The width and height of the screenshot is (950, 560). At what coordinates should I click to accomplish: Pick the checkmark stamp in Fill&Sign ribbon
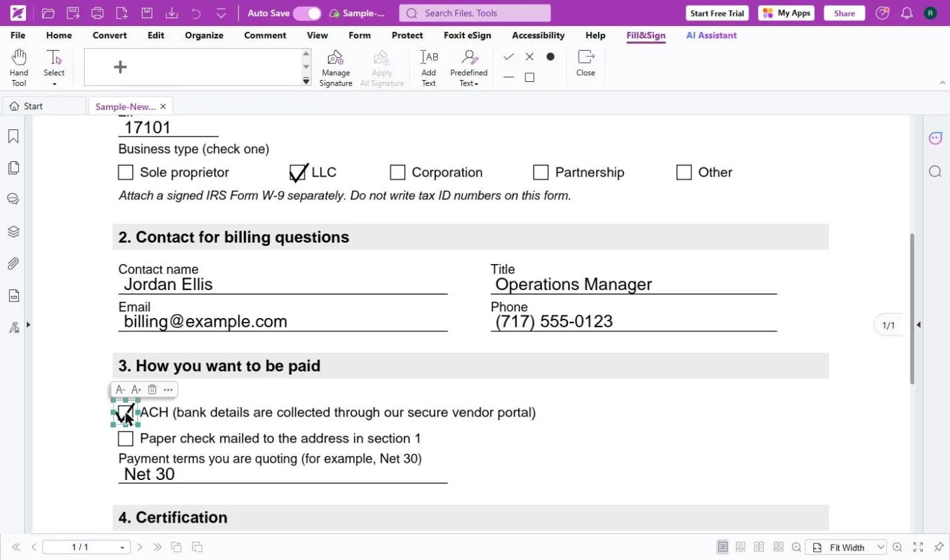(x=509, y=57)
